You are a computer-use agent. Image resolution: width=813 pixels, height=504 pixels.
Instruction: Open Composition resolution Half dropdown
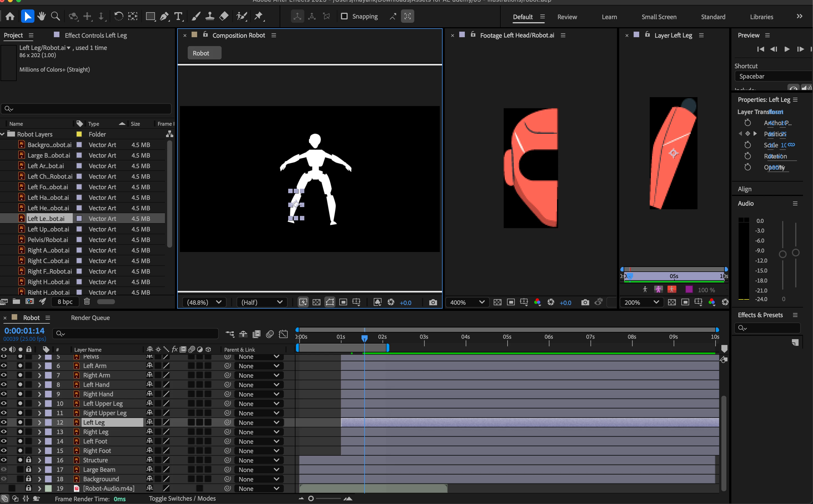[262, 302]
